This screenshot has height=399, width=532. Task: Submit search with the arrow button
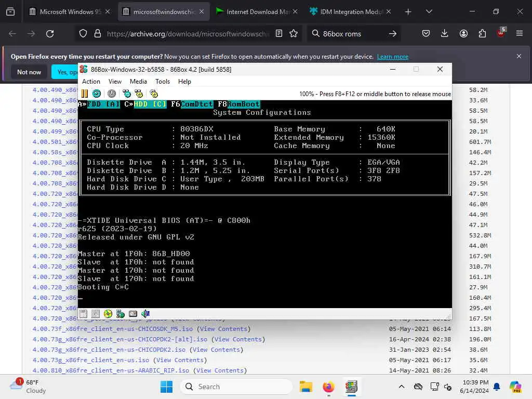[393, 34]
